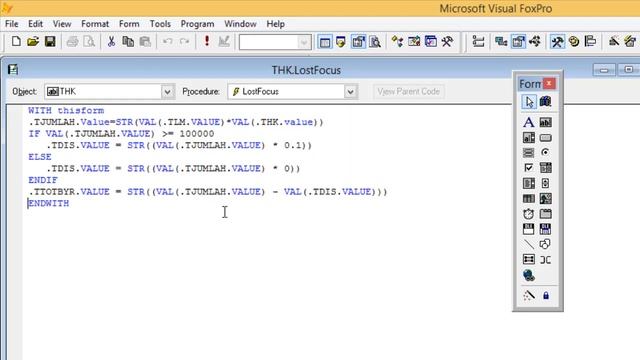Click the Modify Form icon

click(x=224, y=41)
